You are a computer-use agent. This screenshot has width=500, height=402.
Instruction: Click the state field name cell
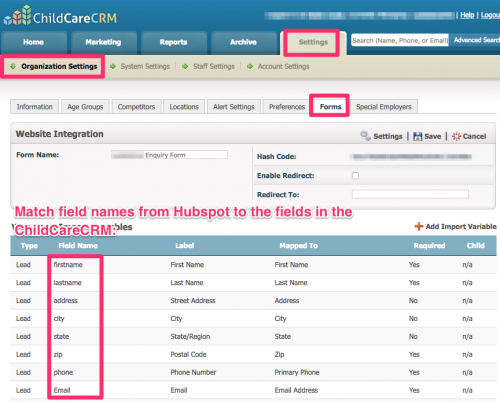[61, 337]
